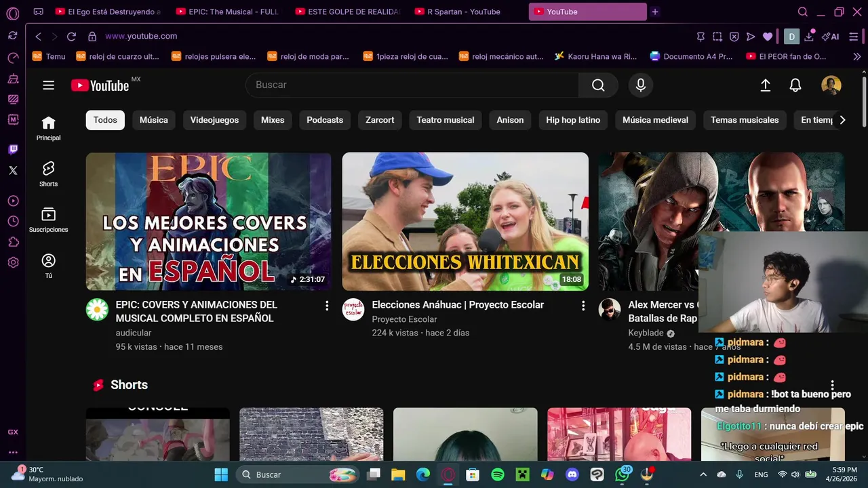Filter feed by 'Videojuegos' chip
The width and height of the screenshot is (868, 488).
214,120
